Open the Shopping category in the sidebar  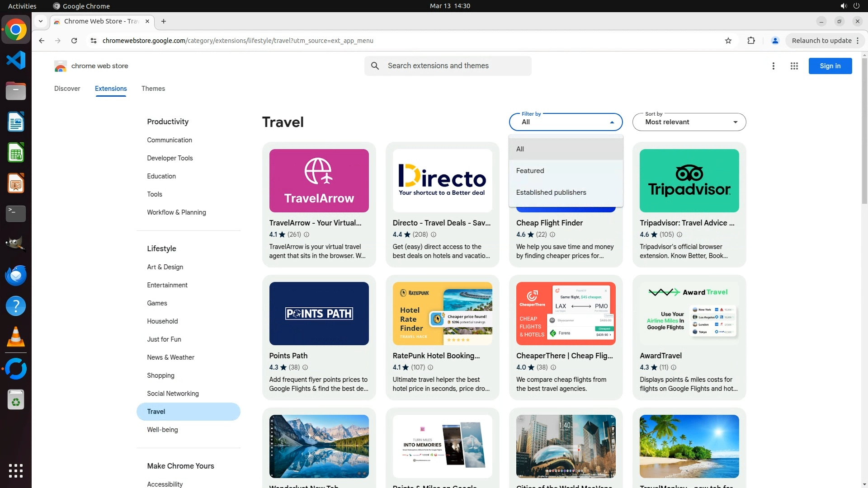click(160, 375)
